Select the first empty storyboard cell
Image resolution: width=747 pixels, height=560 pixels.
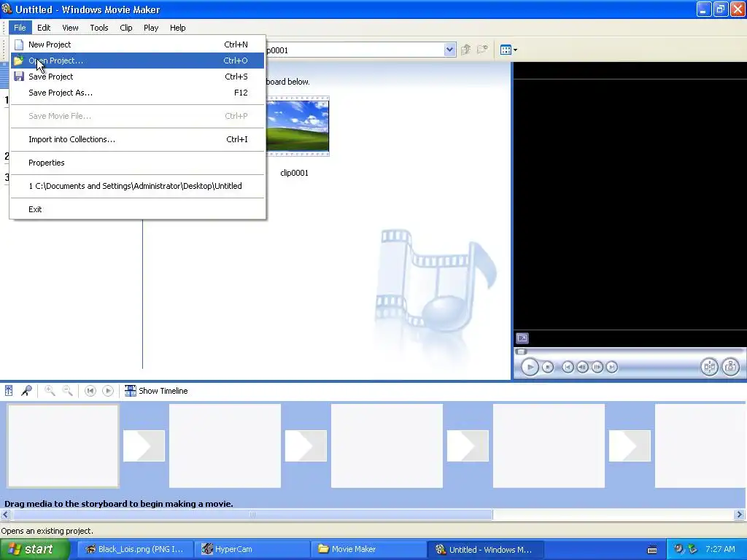pyautogui.click(x=63, y=446)
